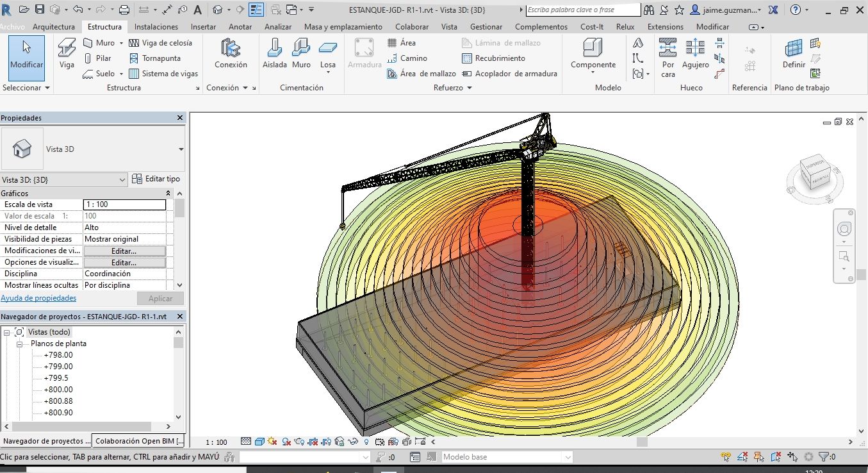Toggle visual style icon in view control bar

[x=259, y=442]
